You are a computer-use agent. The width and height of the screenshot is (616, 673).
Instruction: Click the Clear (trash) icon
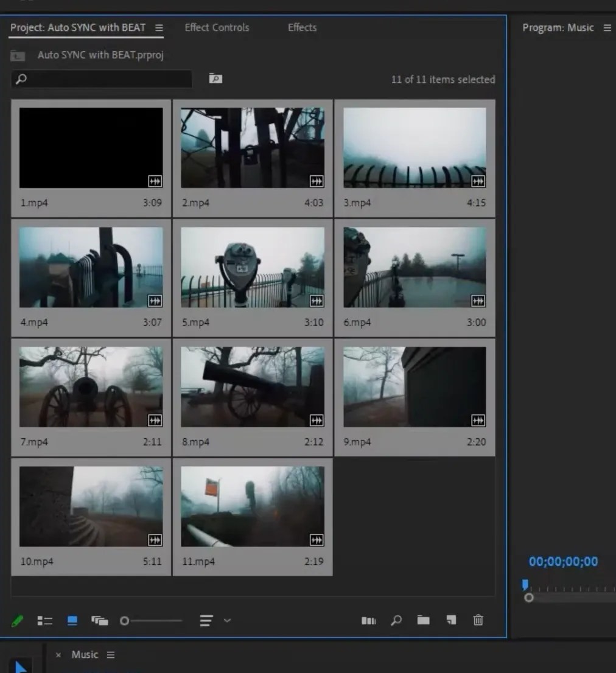click(478, 620)
